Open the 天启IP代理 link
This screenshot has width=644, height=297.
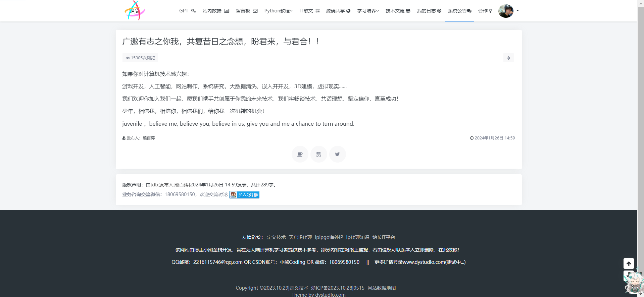pos(300,237)
